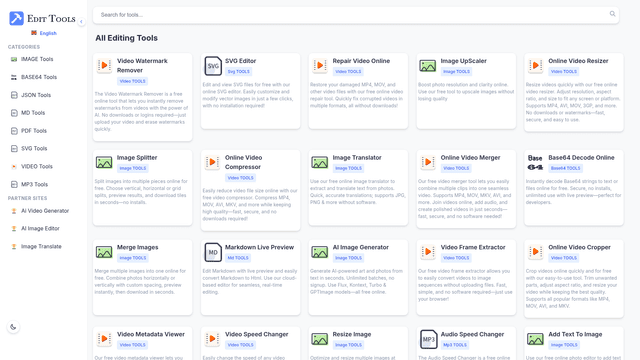Open the Online Video Resizer title
Viewport: 640px width, 360px height.
tap(578, 61)
